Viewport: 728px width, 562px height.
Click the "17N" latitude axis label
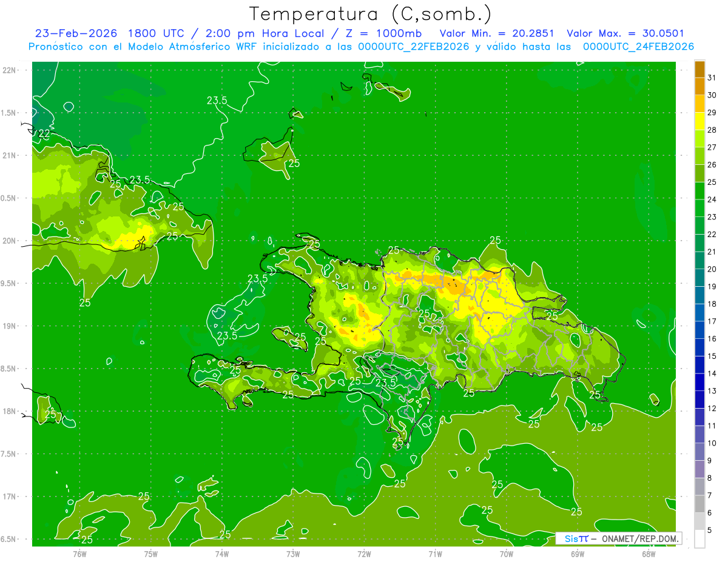tap(8, 497)
